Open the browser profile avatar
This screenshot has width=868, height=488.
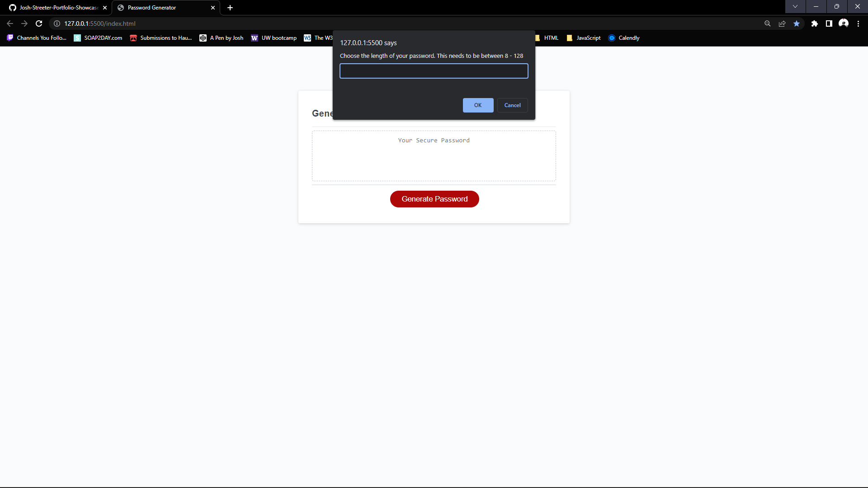(x=844, y=23)
